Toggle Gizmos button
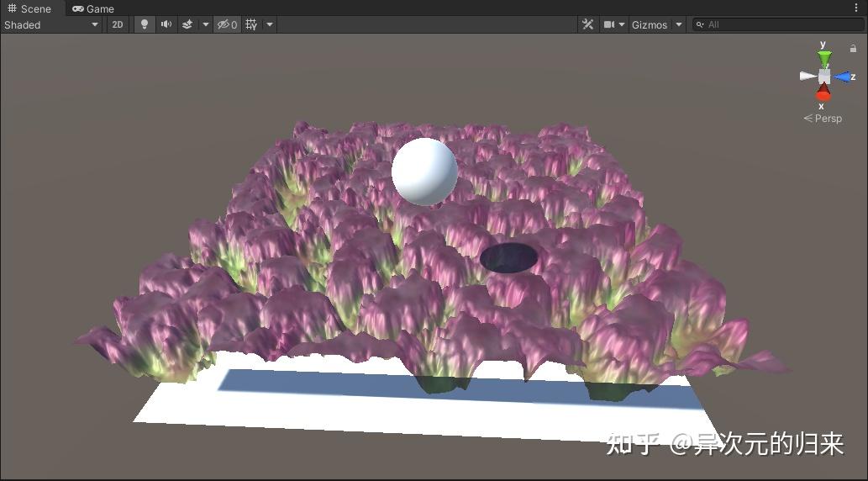 click(x=650, y=24)
